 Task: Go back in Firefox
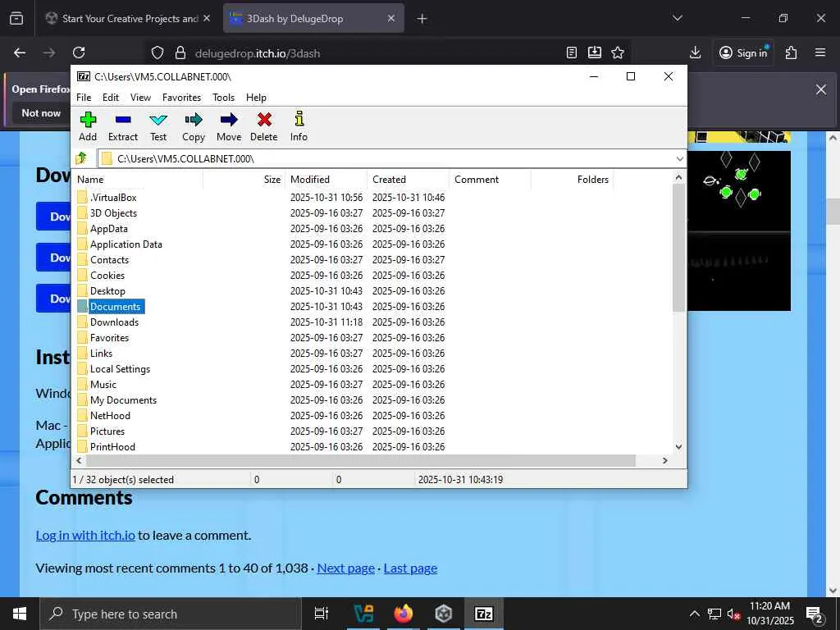[20, 52]
